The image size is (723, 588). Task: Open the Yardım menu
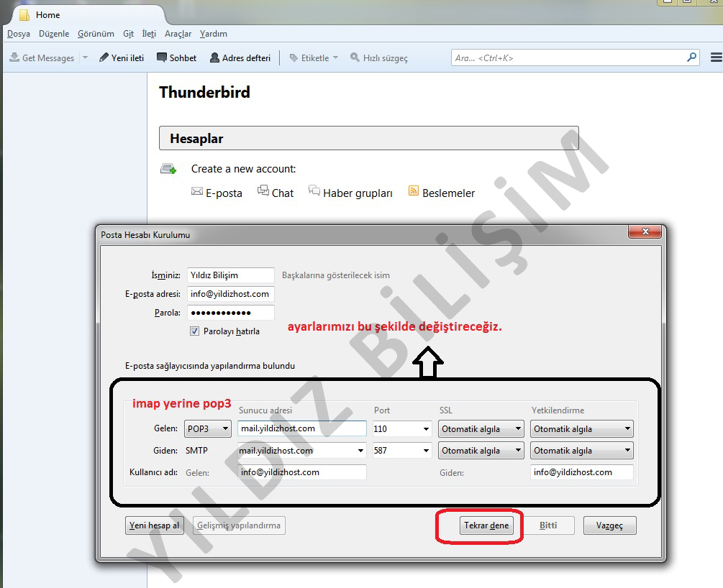pyautogui.click(x=214, y=34)
